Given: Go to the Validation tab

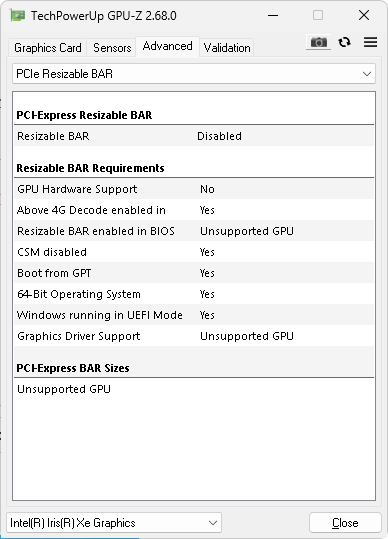Looking at the screenshot, I should (227, 48).
